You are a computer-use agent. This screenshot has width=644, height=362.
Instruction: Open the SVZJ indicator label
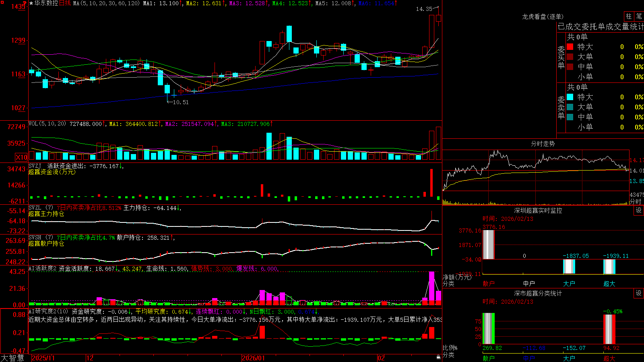point(35,166)
